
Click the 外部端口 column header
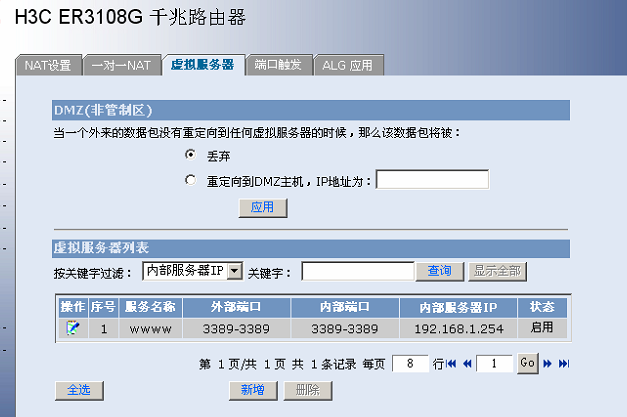[236, 307]
